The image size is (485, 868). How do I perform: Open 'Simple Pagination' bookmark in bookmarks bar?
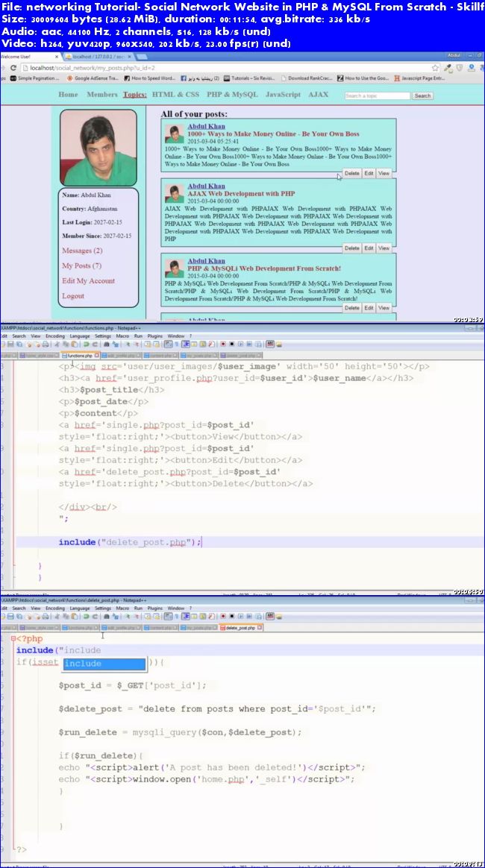pyautogui.click(x=34, y=78)
